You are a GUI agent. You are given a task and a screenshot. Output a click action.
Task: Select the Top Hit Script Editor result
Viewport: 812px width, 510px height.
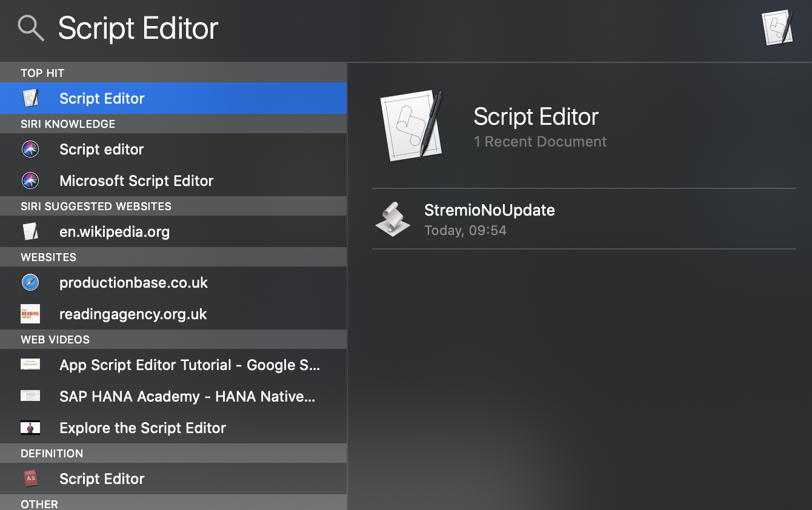pyautogui.click(x=173, y=98)
